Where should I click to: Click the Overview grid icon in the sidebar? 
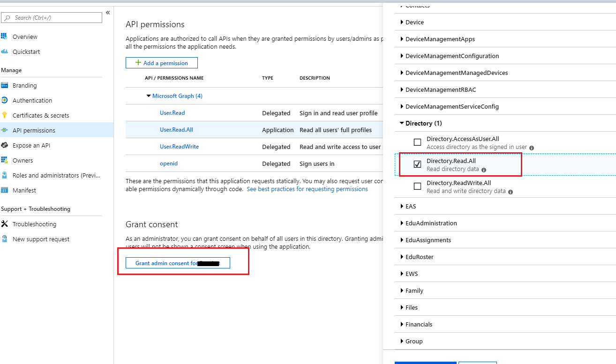4,37
